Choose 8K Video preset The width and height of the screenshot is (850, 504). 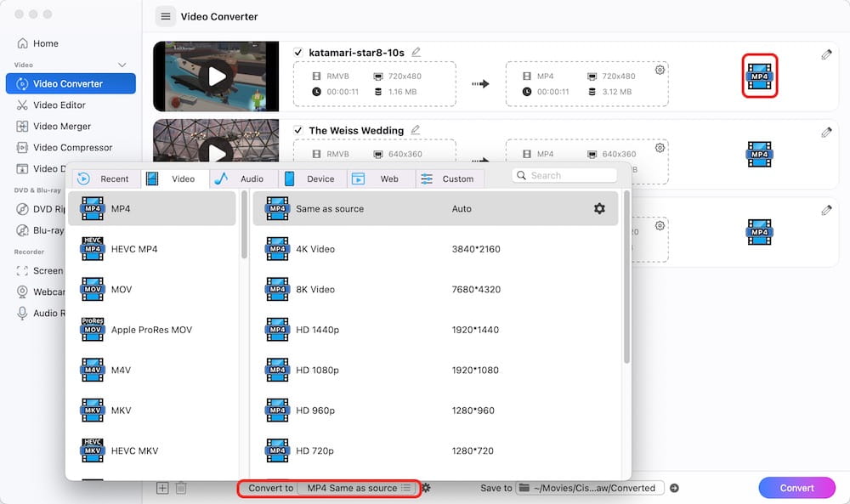(x=435, y=289)
